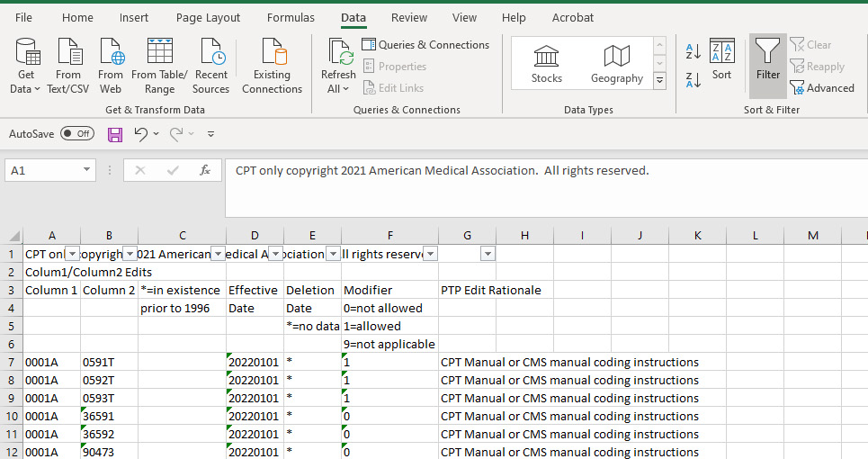Expand the Data Types gallery
The image size is (868, 459).
(x=659, y=81)
